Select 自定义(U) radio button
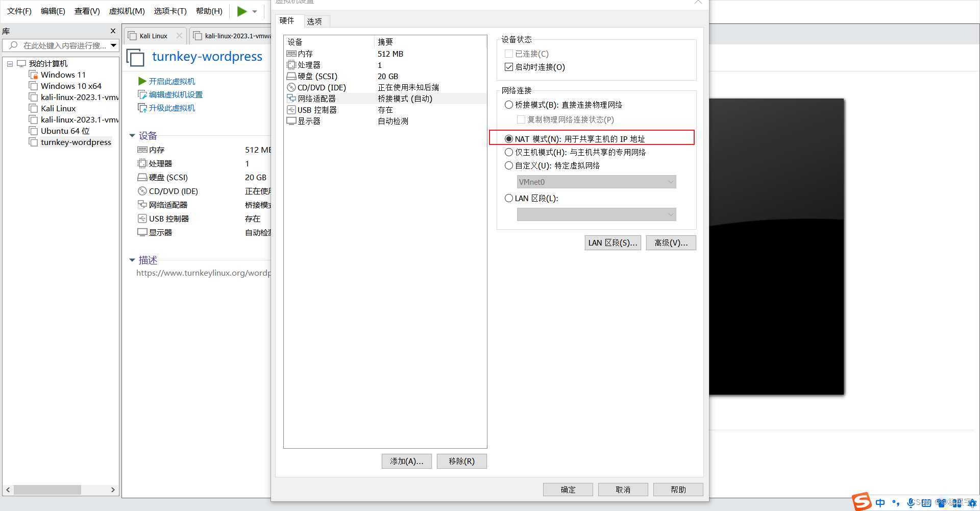 (509, 165)
